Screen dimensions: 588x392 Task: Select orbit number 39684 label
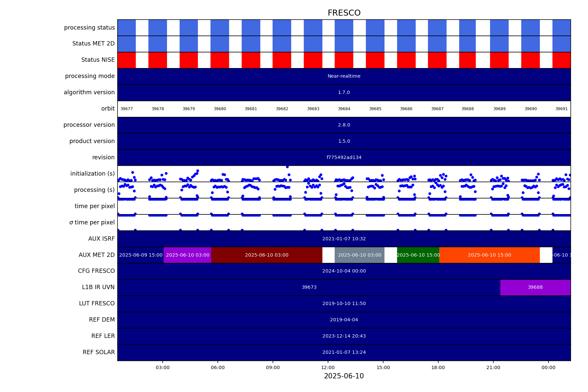pos(344,109)
